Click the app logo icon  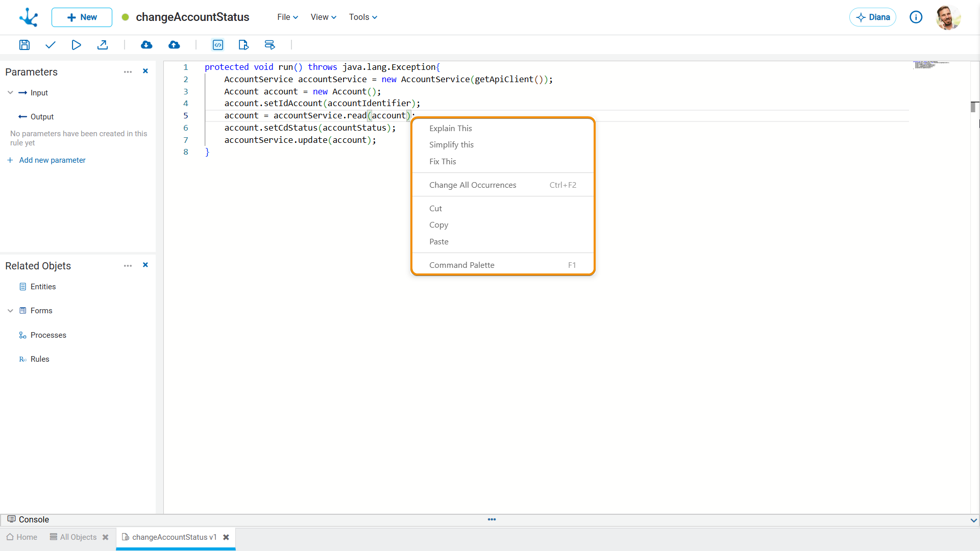29,17
